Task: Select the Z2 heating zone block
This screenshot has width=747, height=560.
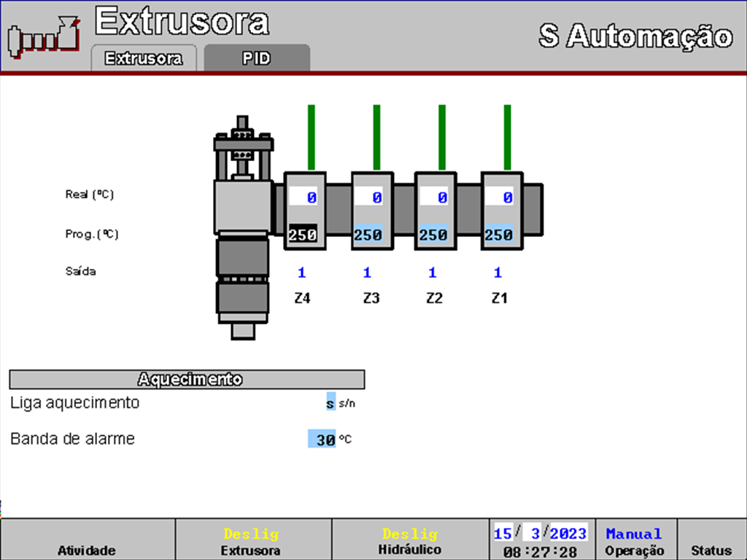Action: (436, 211)
